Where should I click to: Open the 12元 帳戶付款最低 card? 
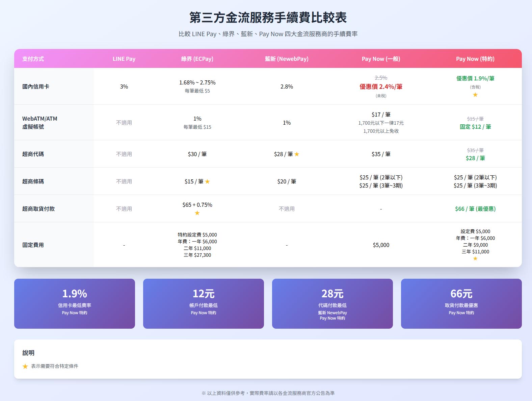point(204,304)
